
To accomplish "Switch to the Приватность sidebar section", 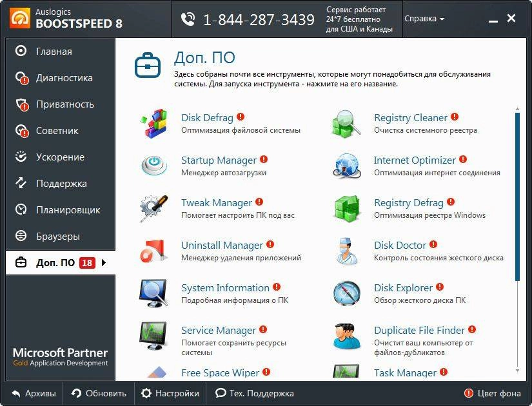I will click(x=61, y=104).
